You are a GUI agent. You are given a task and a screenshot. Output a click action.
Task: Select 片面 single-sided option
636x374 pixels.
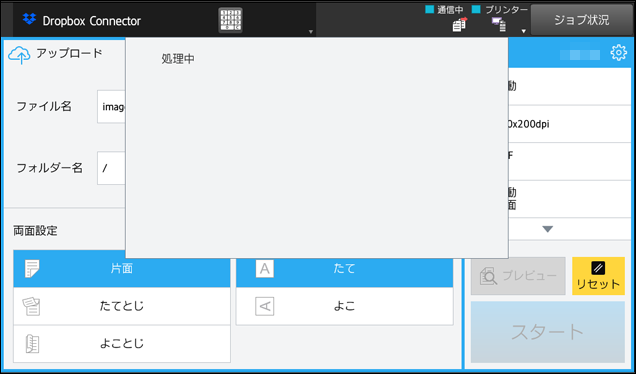pos(122,269)
